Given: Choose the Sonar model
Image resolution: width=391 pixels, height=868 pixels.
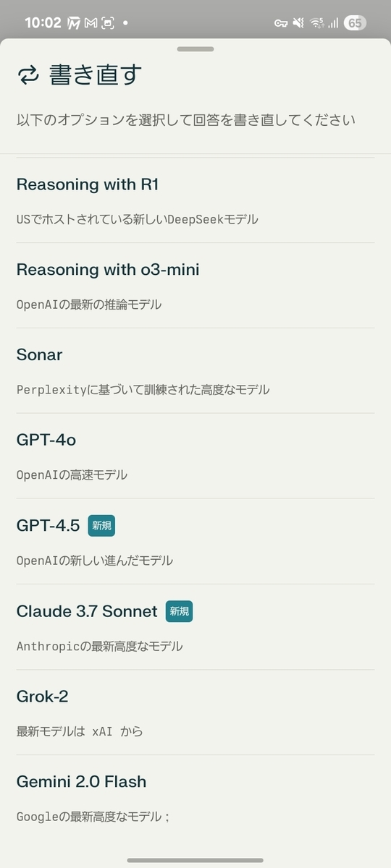Looking at the screenshot, I should pos(195,371).
